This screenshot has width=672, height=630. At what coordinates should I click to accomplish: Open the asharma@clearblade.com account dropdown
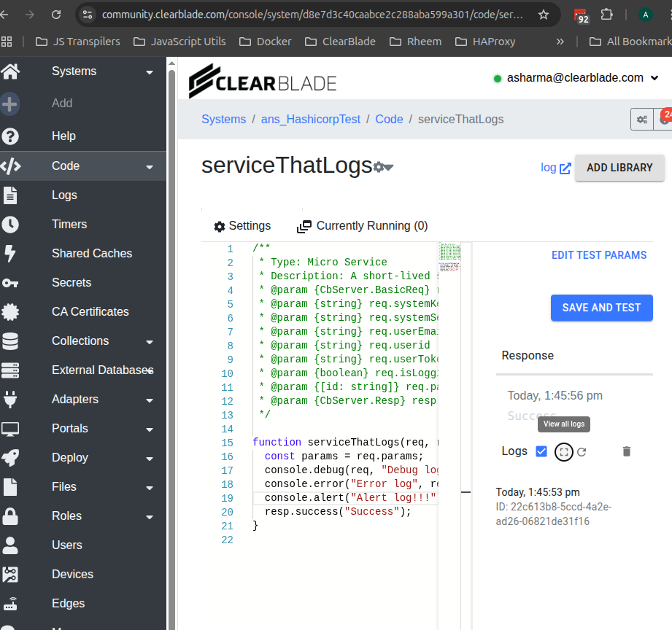(x=576, y=78)
